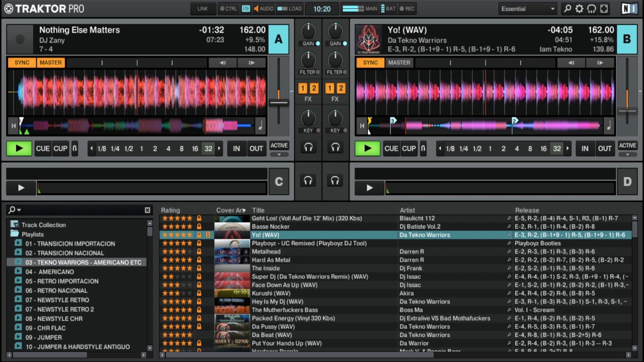Click the flux mode icon on Deck B
Screen dimensions: 644x362
pyautogui.click(x=423, y=148)
